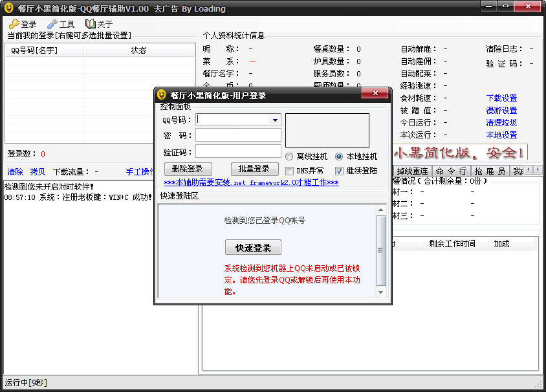
Task: Click into the 密码 input field
Action: [x=238, y=135]
